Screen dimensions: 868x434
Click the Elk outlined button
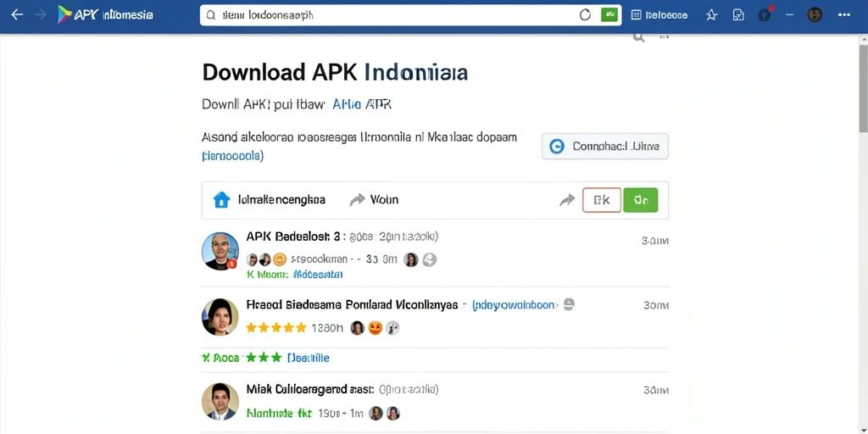(602, 200)
